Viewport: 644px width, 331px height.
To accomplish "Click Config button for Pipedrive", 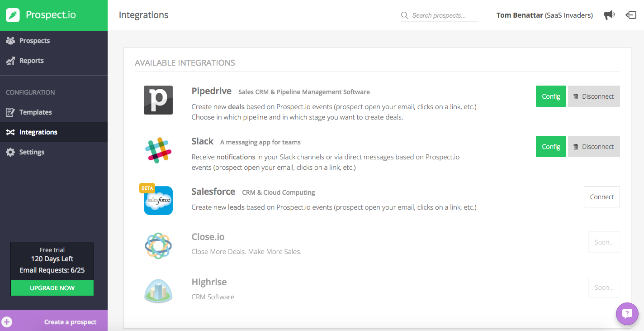I will tap(551, 96).
